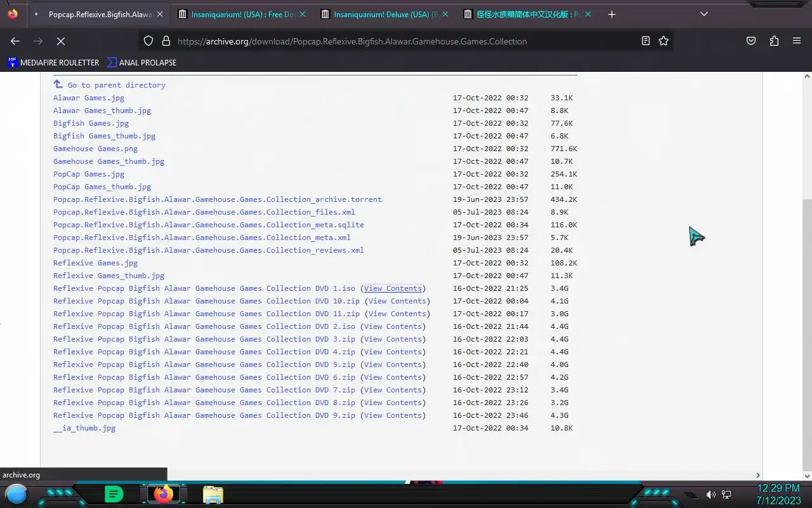The height and width of the screenshot is (508, 812).
Task: Open Gamehouse Games_thumb.jpg file
Action: point(108,161)
